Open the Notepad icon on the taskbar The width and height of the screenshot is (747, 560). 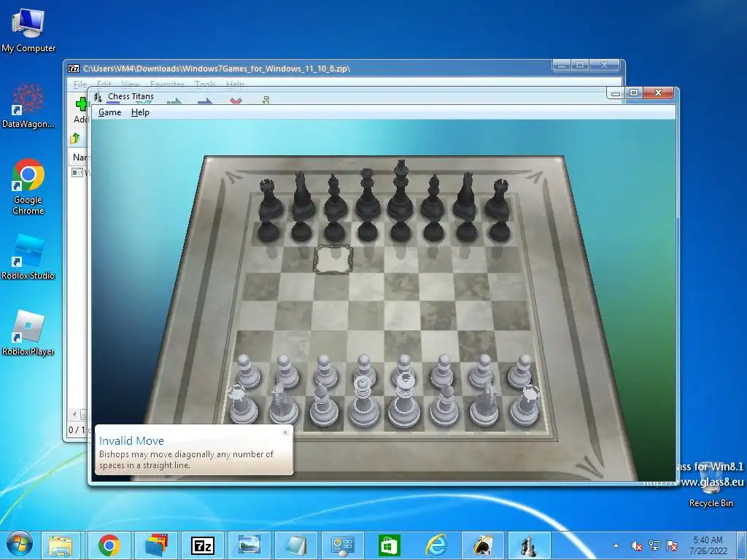tap(296, 545)
